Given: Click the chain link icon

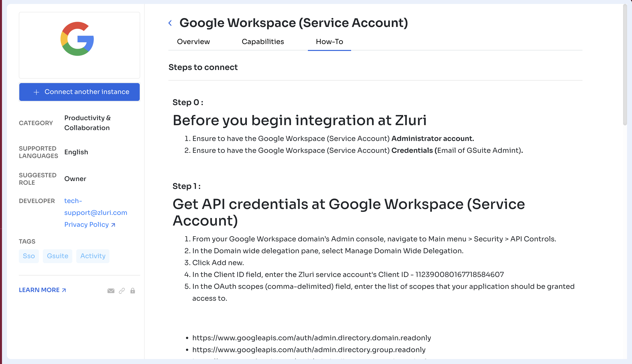Looking at the screenshot, I should click(122, 291).
